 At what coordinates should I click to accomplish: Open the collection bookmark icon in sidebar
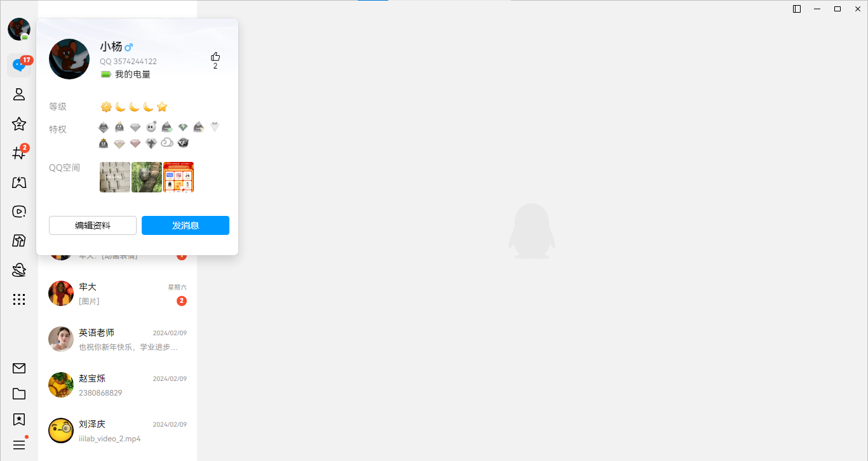19,419
